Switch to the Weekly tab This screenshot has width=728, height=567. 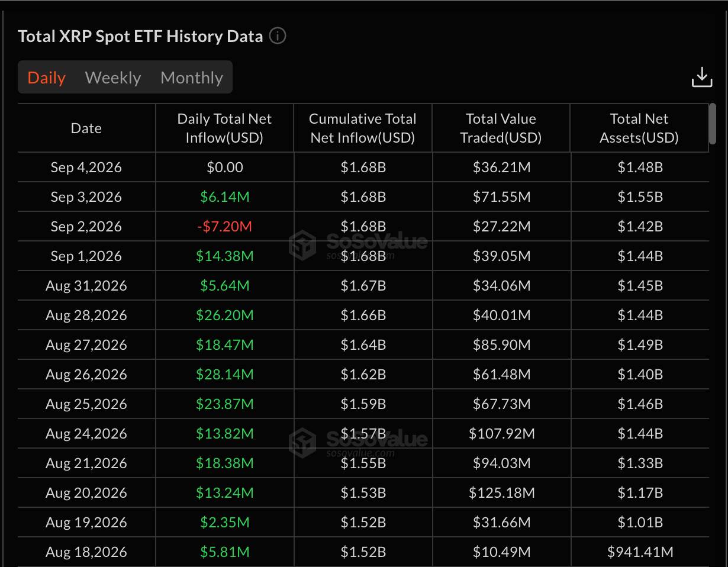point(112,78)
